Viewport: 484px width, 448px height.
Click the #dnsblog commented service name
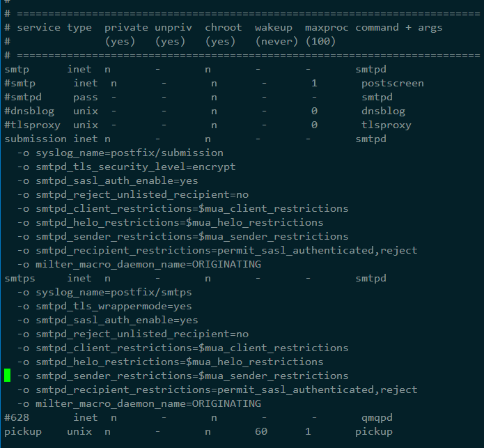click(x=29, y=111)
